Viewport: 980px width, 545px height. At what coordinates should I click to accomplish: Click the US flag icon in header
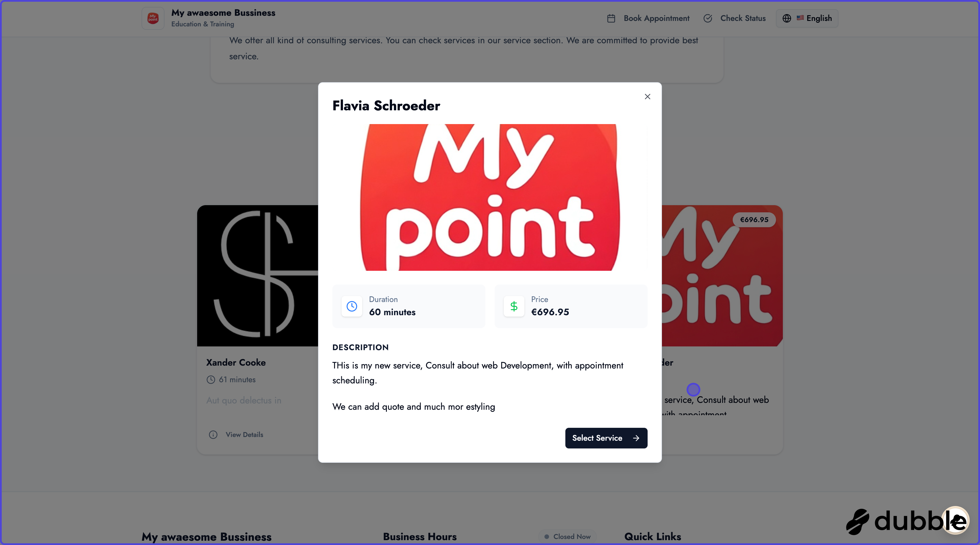[800, 17]
